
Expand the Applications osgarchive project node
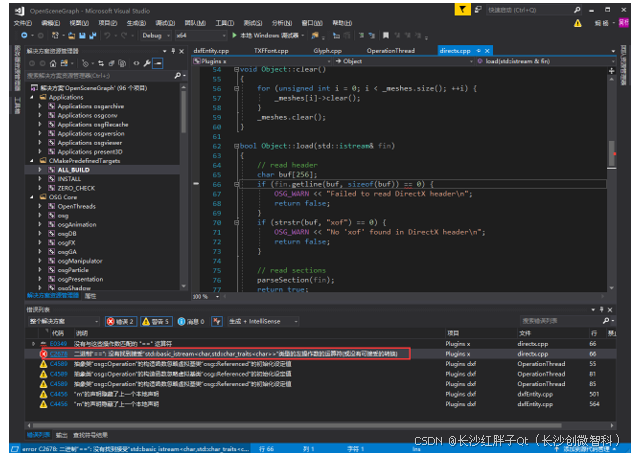pyautogui.click(x=40, y=105)
